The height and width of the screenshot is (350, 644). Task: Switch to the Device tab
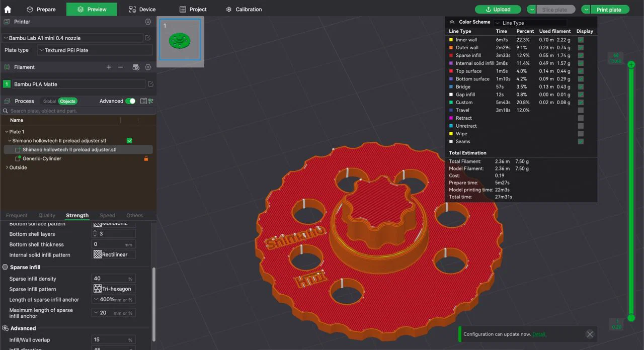point(142,9)
